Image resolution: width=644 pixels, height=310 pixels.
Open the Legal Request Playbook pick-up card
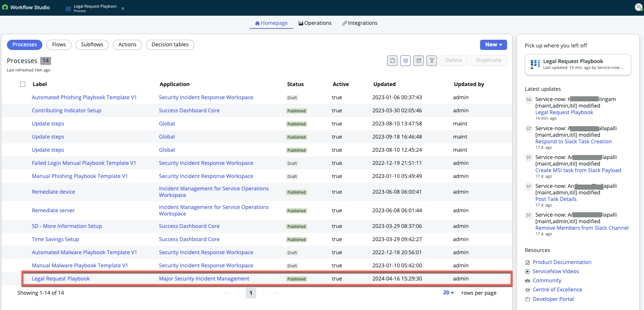pos(578,65)
